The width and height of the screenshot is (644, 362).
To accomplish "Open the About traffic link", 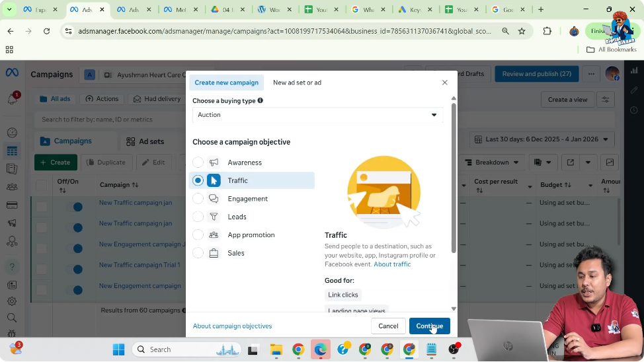I will pyautogui.click(x=392, y=264).
